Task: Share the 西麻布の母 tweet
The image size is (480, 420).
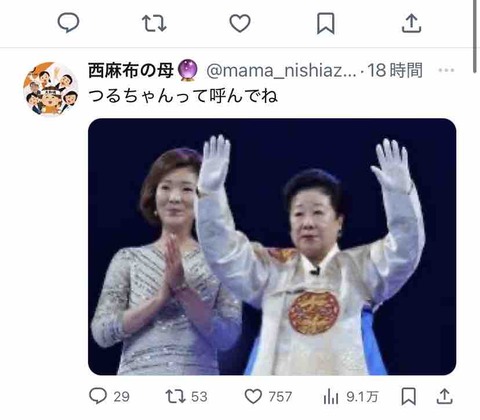Action: tap(444, 396)
